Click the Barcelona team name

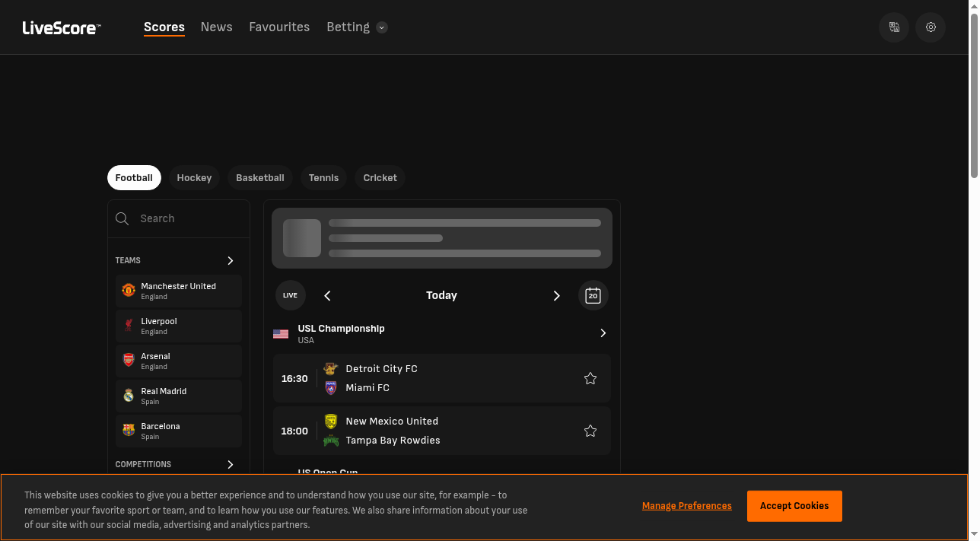(161, 426)
